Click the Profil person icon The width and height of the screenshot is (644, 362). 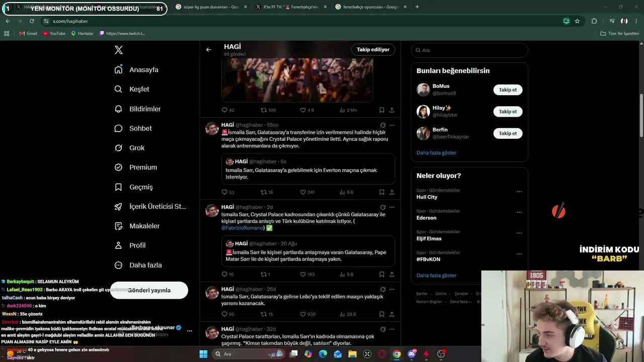pyautogui.click(x=119, y=245)
